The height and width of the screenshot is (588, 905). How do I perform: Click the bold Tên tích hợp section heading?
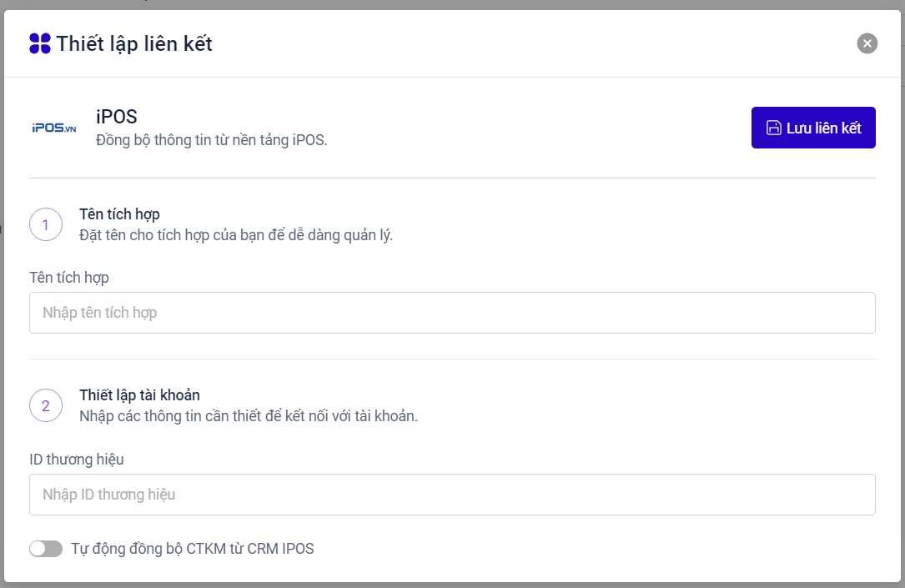click(119, 214)
